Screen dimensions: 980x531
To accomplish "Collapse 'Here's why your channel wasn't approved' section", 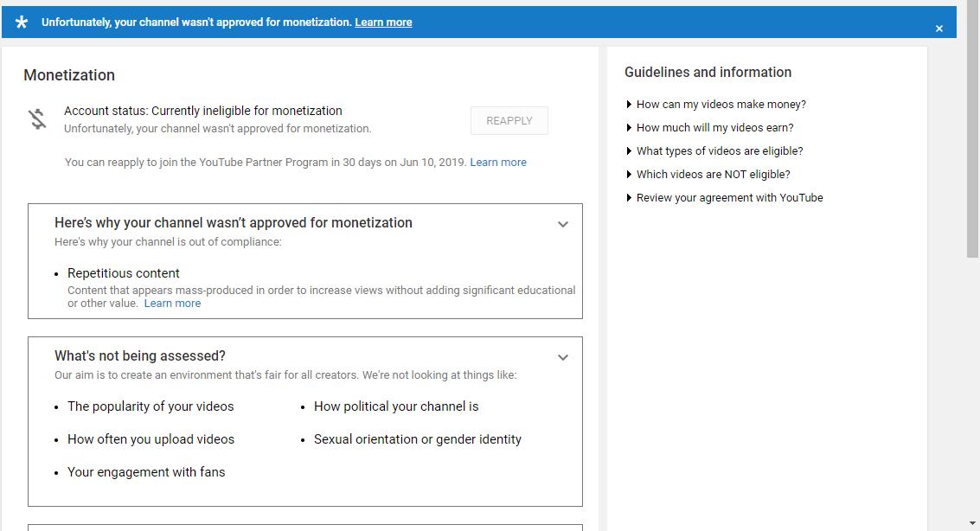I will 562,224.
